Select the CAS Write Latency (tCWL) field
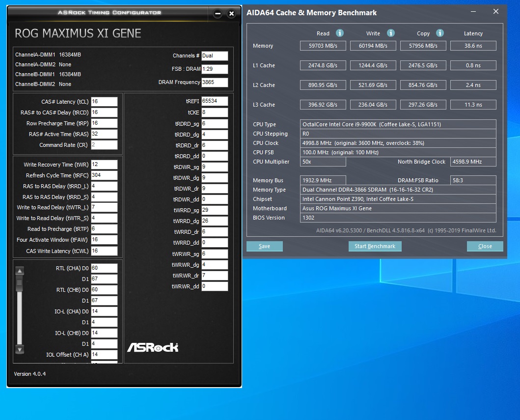Viewport: 520px width, 420px height. pos(104,251)
